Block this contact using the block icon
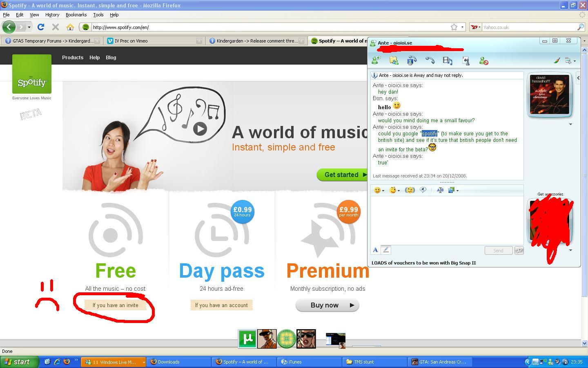Image resolution: width=588 pixels, height=368 pixels. pos(484,61)
